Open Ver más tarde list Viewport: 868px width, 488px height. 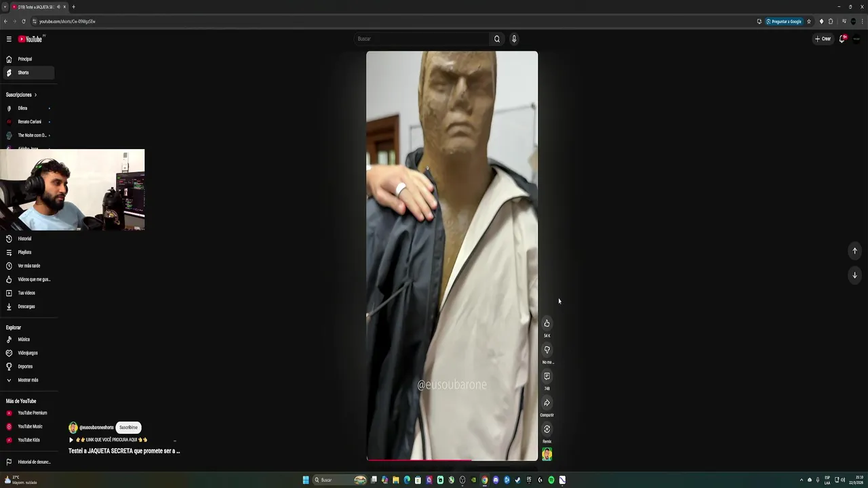pos(27,266)
